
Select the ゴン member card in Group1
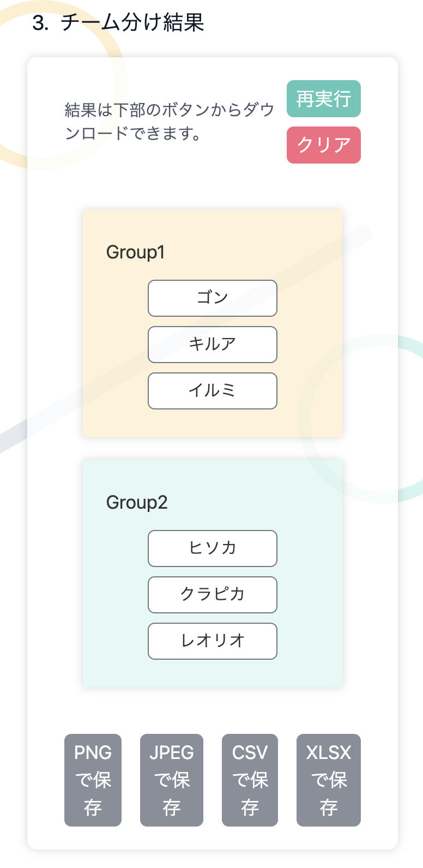click(x=212, y=298)
